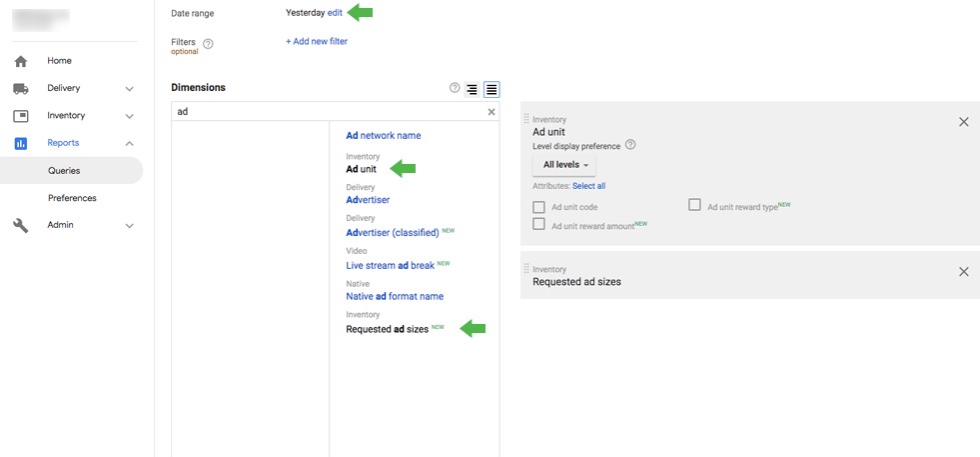Remove the Ad unit dimension
This screenshot has height=457, width=980.
[x=963, y=122]
